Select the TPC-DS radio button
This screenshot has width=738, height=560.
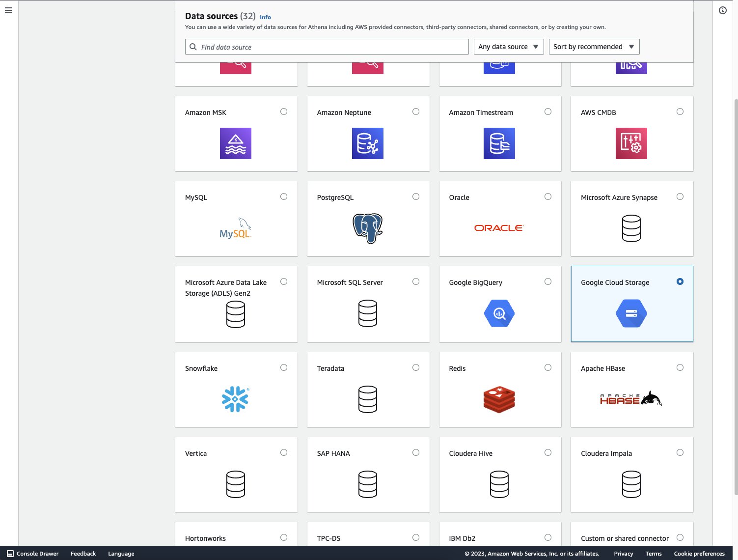tap(416, 537)
